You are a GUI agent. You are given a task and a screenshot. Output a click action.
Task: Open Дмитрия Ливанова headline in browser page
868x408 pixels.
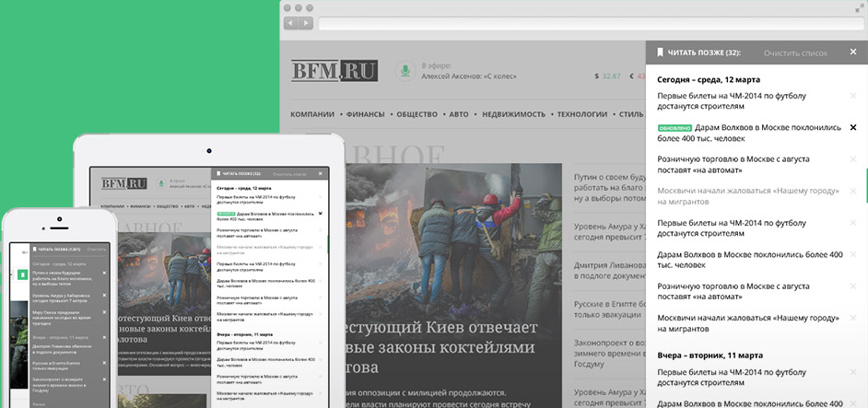609,270
